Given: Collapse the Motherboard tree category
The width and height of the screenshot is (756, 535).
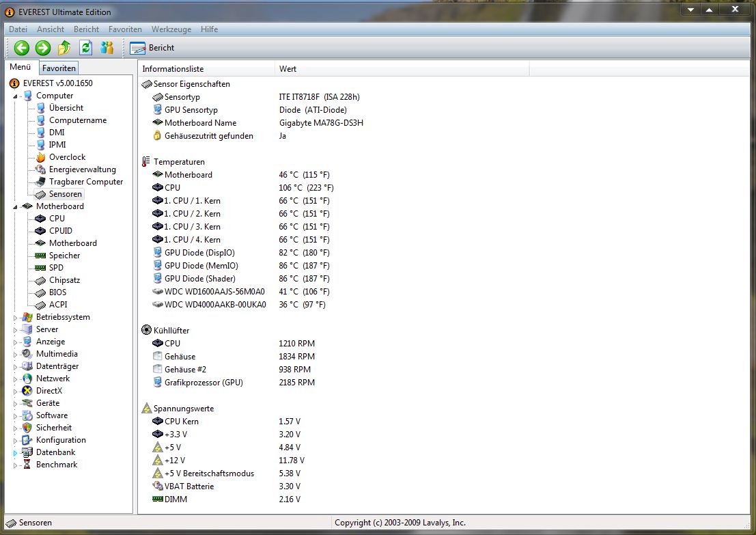Looking at the screenshot, I should pyautogui.click(x=15, y=207).
